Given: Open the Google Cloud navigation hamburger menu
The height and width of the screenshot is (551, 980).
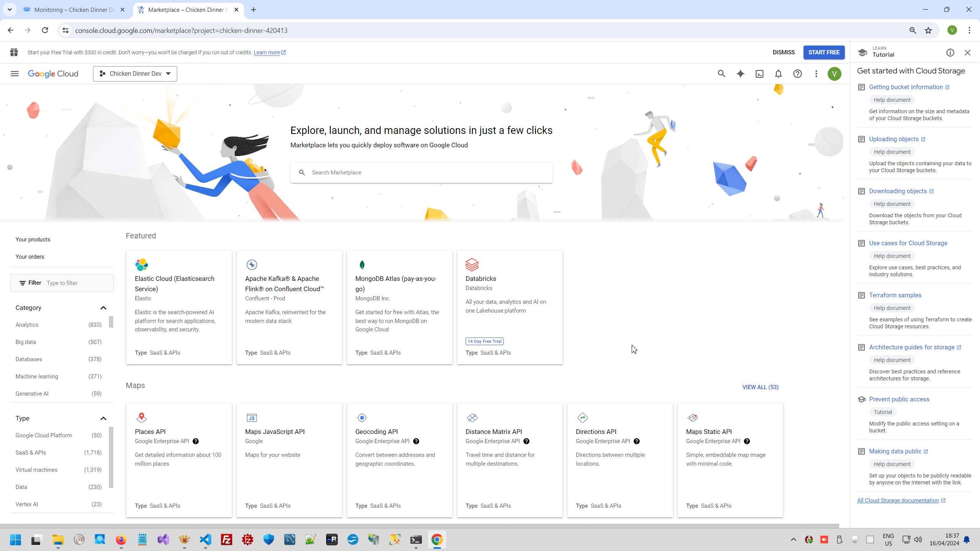Looking at the screenshot, I should pyautogui.click(x=15, y=73).
